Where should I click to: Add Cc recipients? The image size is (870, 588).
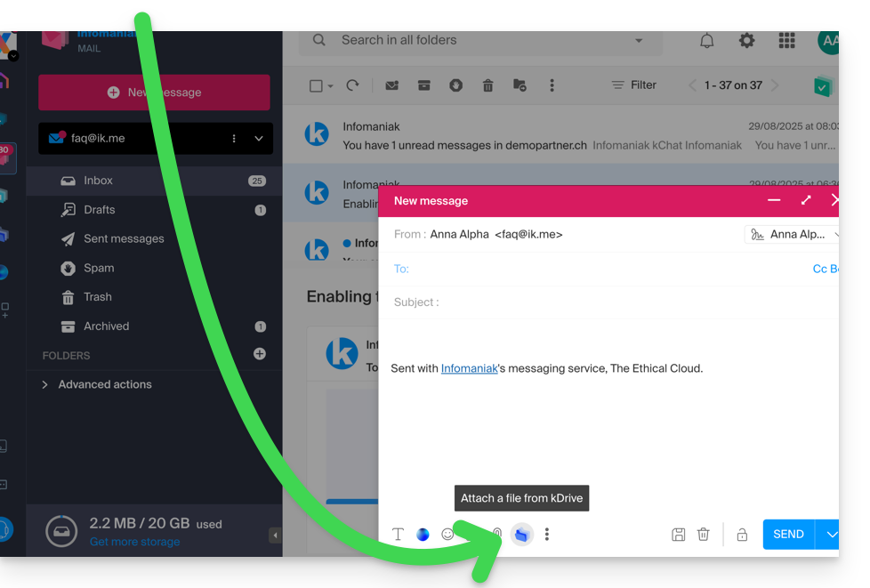(x=819, y=269)
